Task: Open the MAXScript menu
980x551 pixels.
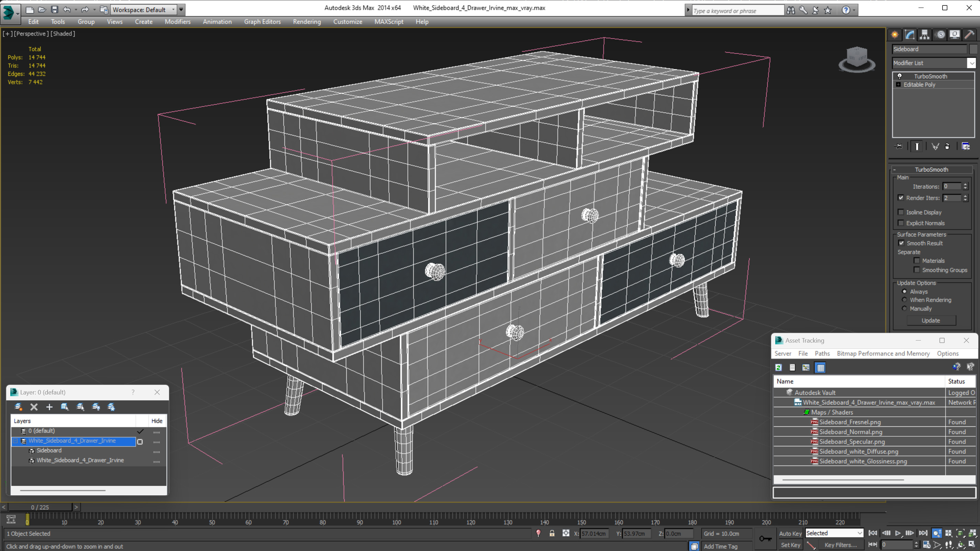Action: (x=388, y=22)
